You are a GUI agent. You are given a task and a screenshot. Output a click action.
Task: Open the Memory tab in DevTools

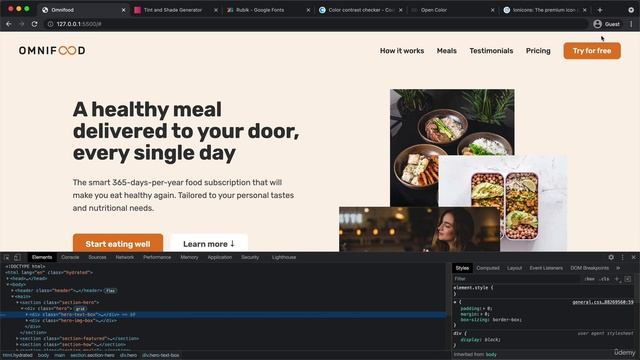tap(189, 257)
